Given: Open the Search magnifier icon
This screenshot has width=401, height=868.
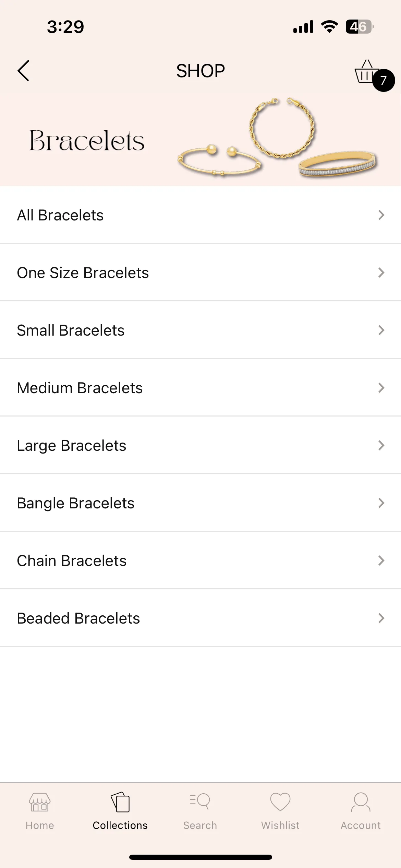Looking at the screenshot, I should (x=200, y=801).
